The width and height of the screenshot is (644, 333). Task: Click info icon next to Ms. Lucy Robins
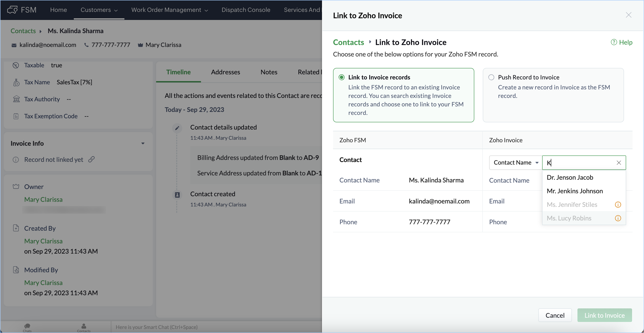click(x=618, y=218)
